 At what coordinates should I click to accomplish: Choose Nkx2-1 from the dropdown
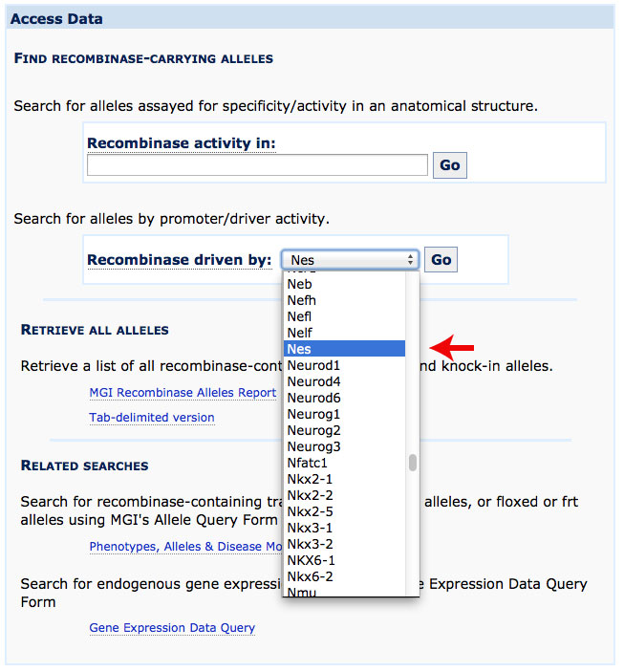(x=344, y=479)
